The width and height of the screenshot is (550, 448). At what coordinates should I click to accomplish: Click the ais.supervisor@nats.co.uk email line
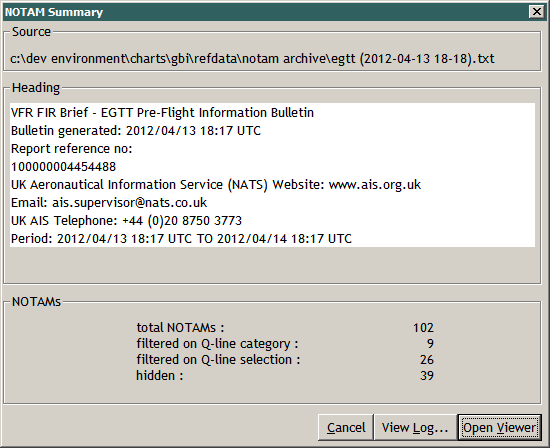click(x=109, y=203)
